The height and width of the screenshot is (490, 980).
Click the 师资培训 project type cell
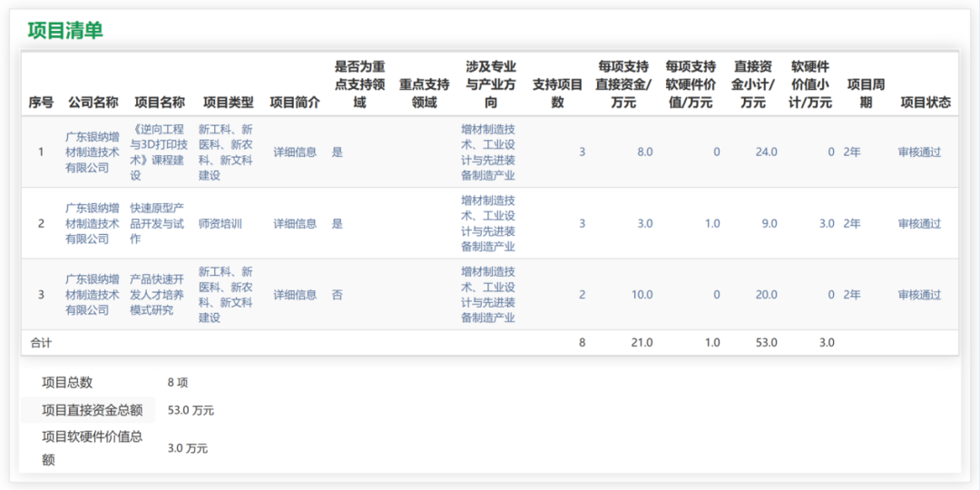pos(220,223)
